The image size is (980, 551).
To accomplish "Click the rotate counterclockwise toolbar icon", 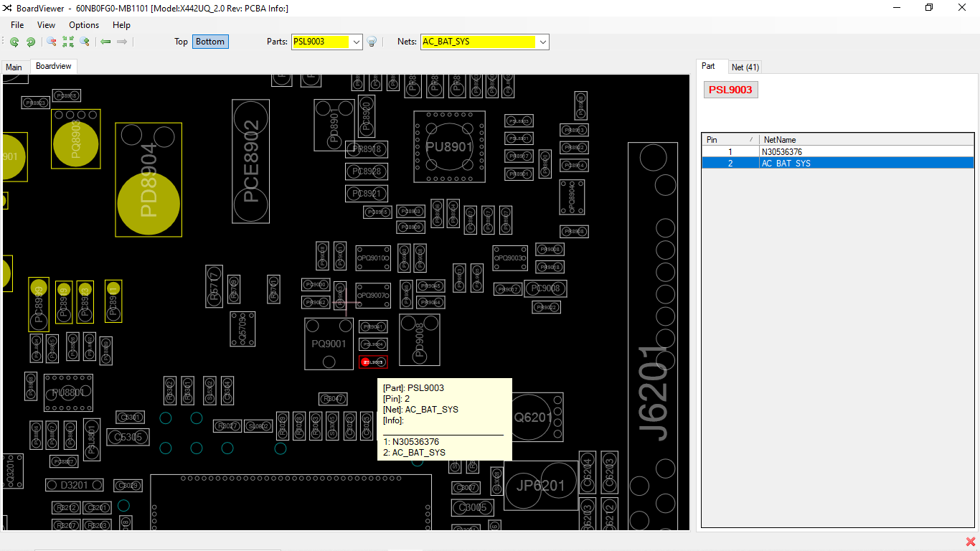I will (x=14, y=42).
